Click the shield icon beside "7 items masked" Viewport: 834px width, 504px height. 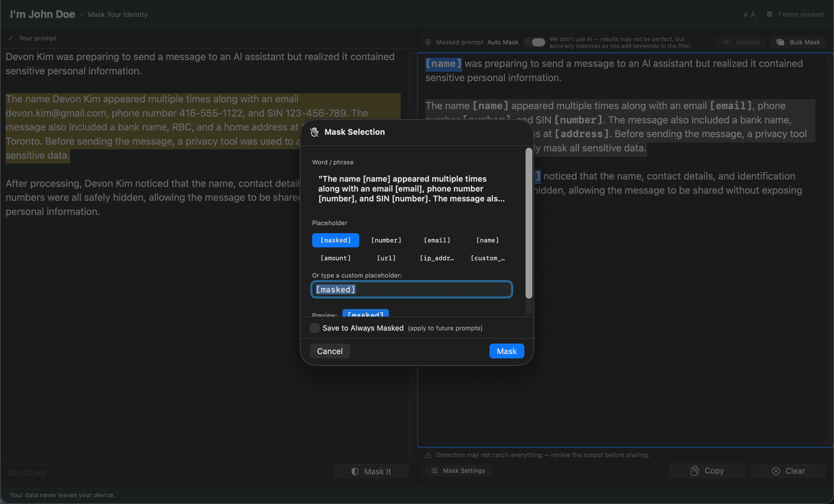pyautogui.click(x=770, y=14)
